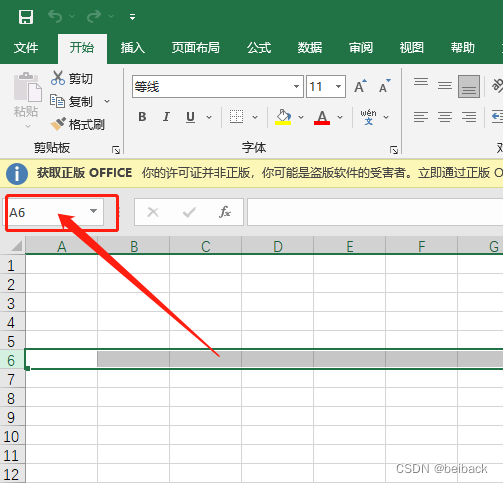Viewport: 503px width, 483px height.
Task: Open the 复制 dropdown arrow
Action: 107,101
